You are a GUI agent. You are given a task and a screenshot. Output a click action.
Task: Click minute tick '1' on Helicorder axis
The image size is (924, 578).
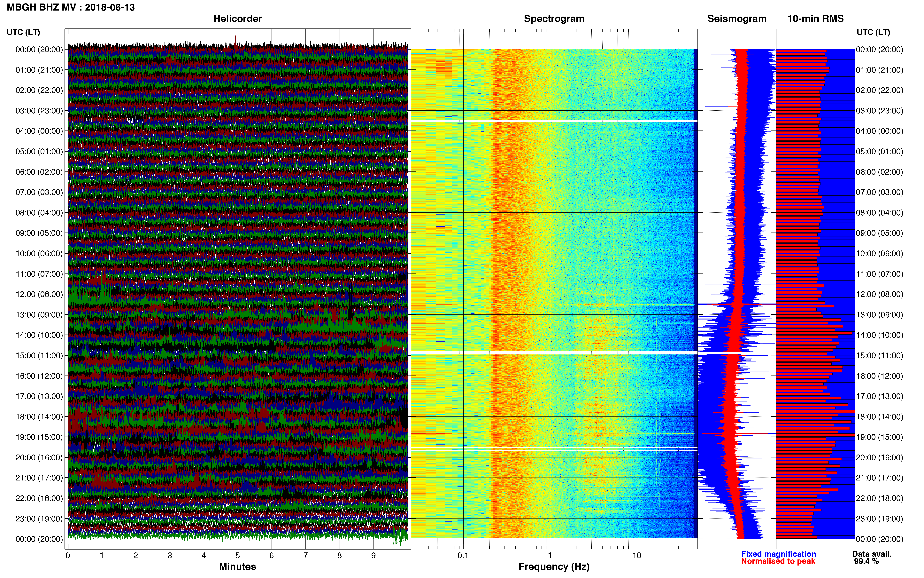pyautogui.click(x=102, y=556)
